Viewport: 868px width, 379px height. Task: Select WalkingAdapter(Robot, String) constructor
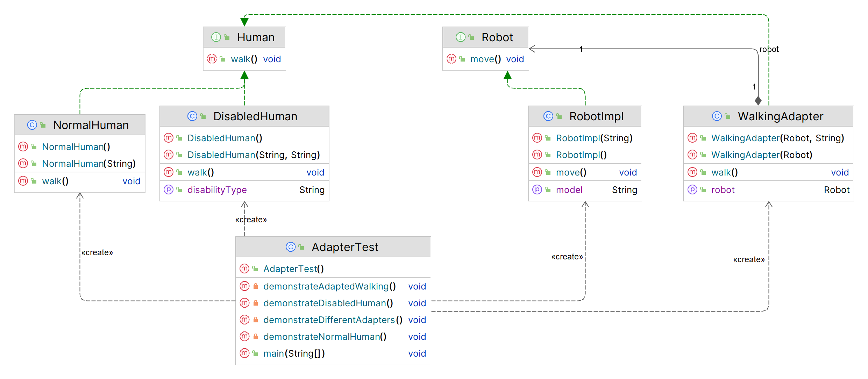tap(777, 138)
